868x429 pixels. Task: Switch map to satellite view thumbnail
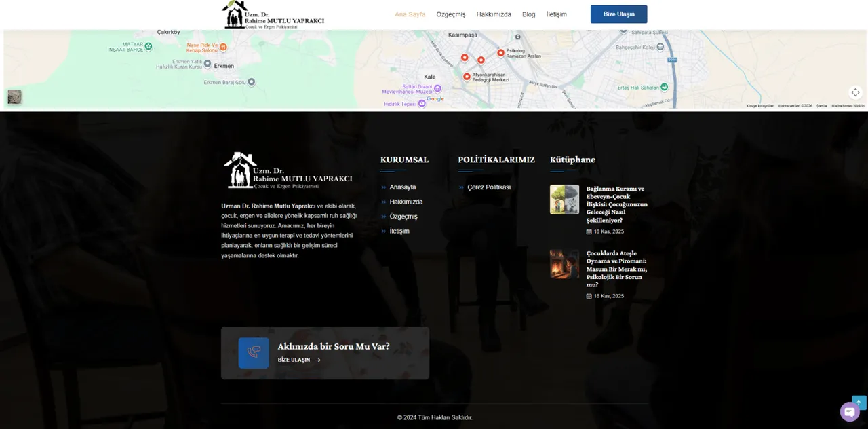14,97
